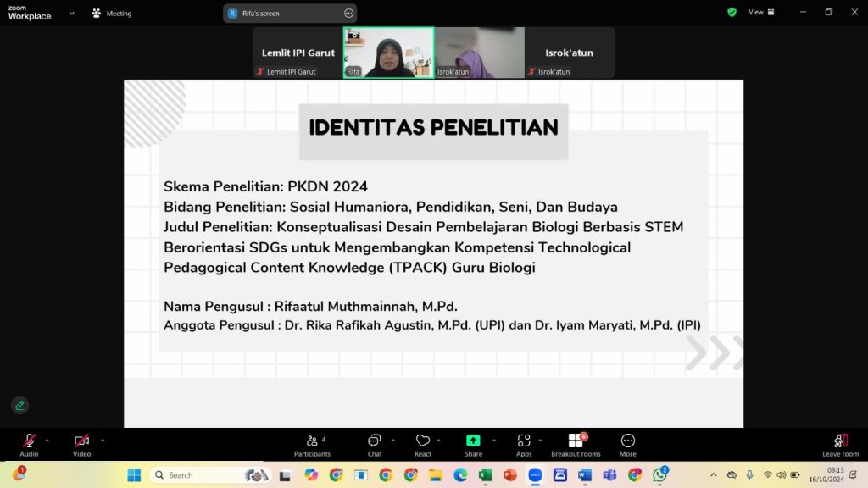
Task: Click the green Share screen button
Action: point(473,445)
